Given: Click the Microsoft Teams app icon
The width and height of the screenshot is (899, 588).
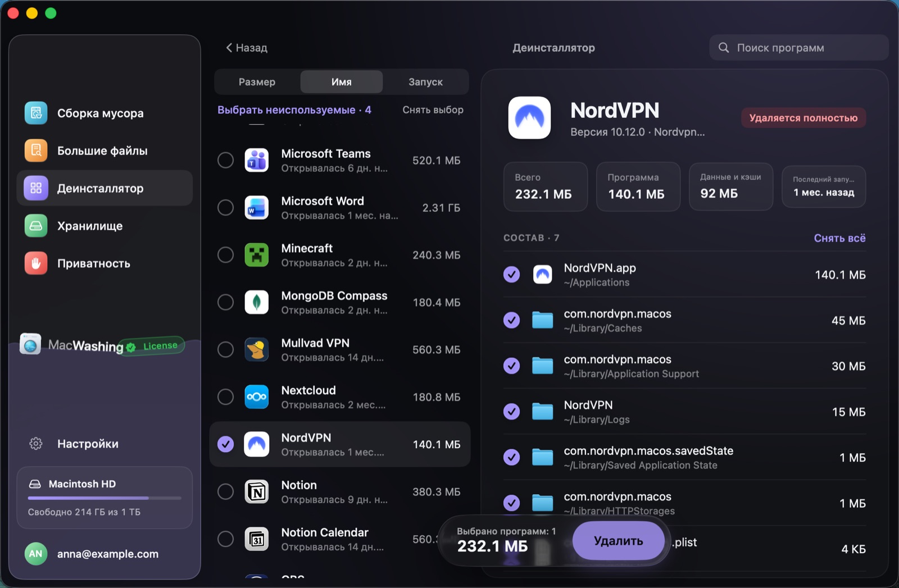Looking at the screenshot, I should [x=257, y=161].
